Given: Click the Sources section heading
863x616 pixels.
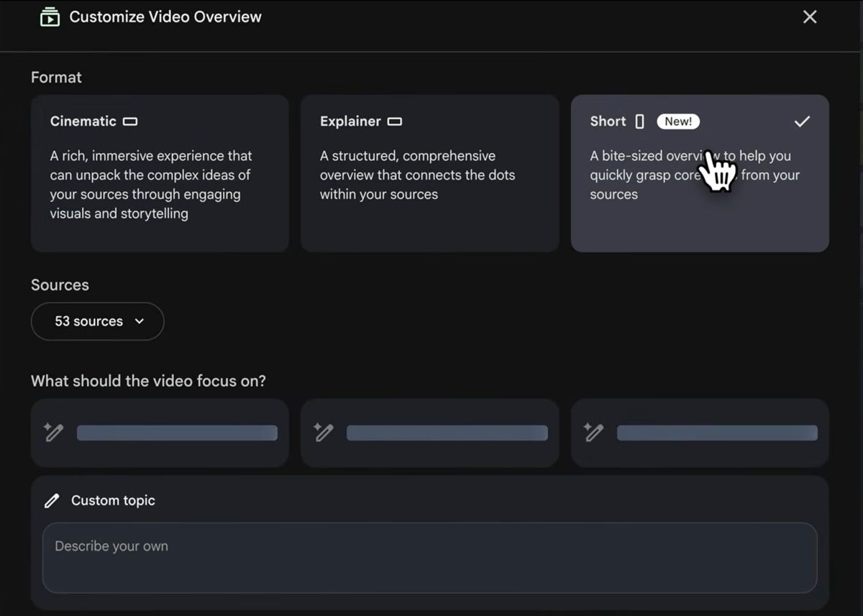Looking at the screenshot, I should 60,285.
